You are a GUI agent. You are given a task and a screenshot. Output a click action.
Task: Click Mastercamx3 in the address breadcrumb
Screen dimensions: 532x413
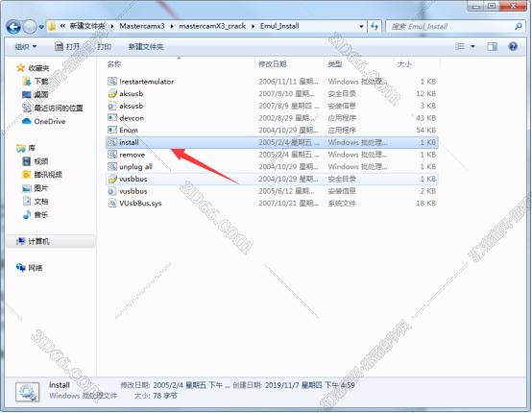pos(142,26)
